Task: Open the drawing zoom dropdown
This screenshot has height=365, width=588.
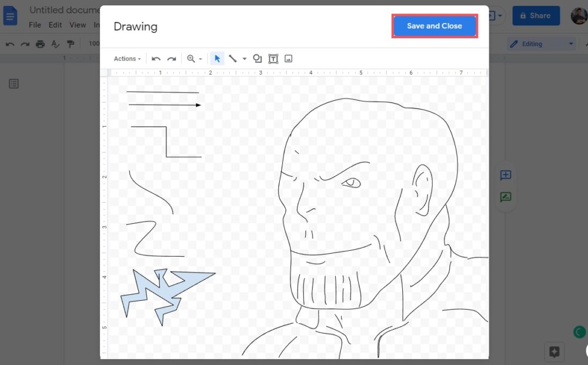Action: (194, 59)
